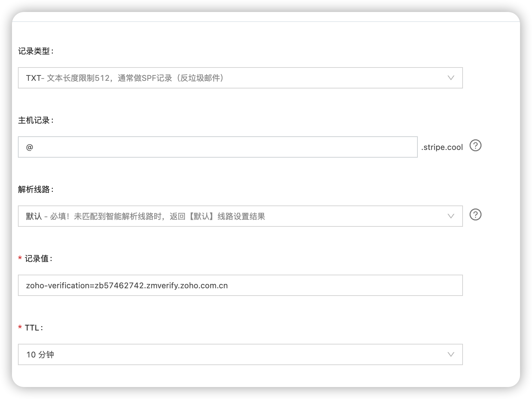Click the chevron on the record type selector

coord(451,78)
